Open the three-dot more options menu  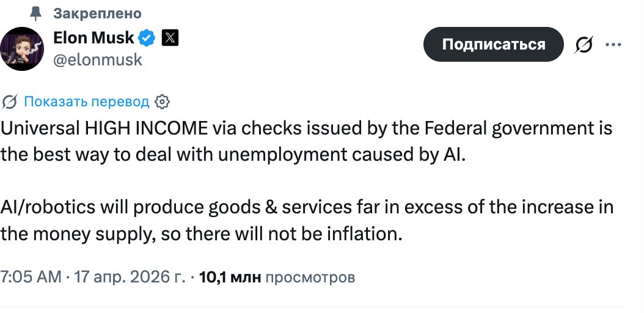click(x=612, y=45)
